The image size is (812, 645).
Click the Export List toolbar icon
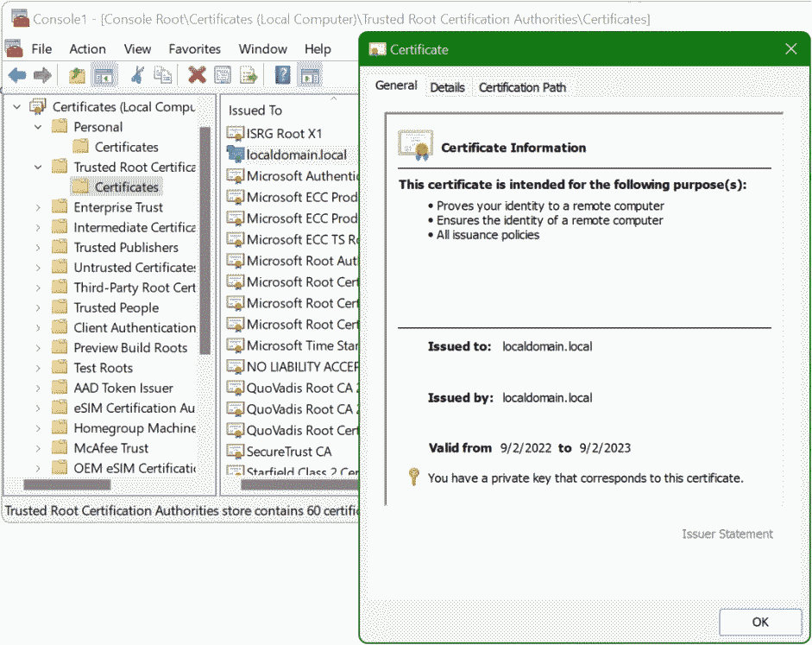pyautogui.click(x=249, y=75)
